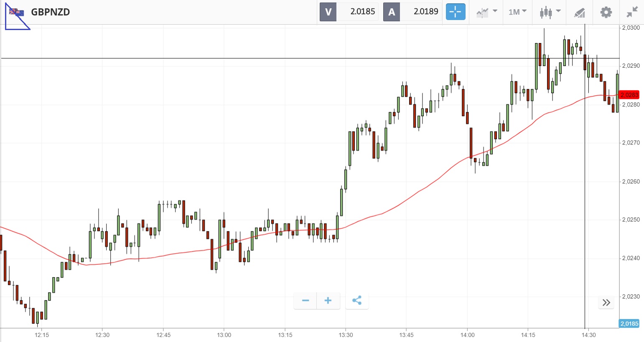Click the A buy button
The height and width of the screenshot is (342, 644).
tap(392, 12)
